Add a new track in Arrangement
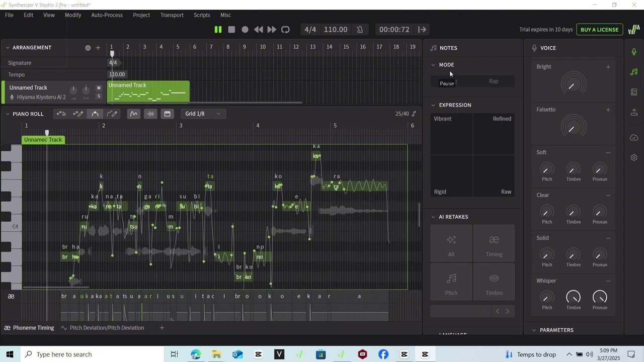644x362 pixels. pyautogui.click(x=98, y=48)
